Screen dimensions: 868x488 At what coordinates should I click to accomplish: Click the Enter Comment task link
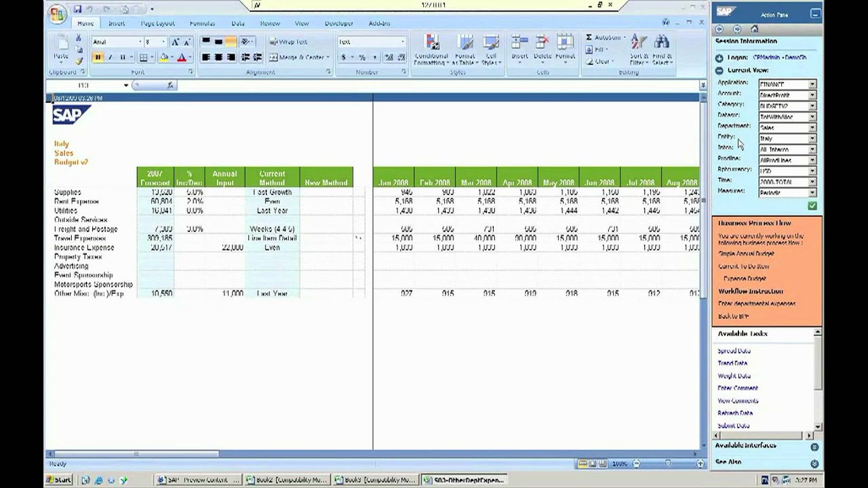pyautogui.click(x=738, y=388)
